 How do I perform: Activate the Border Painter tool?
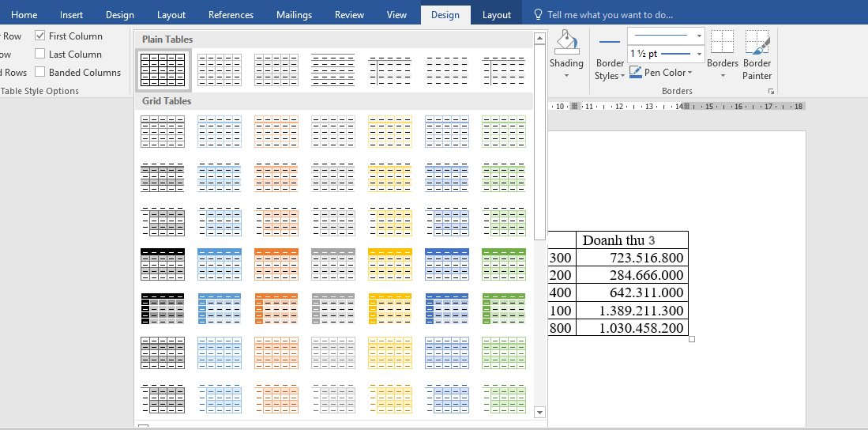[x=757, y=55]
